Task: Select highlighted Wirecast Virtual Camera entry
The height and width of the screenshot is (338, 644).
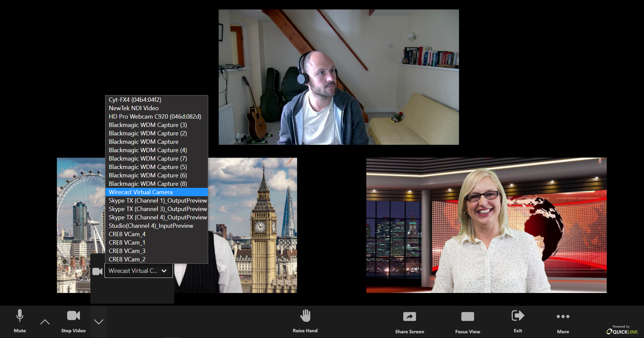Action: 156,192
